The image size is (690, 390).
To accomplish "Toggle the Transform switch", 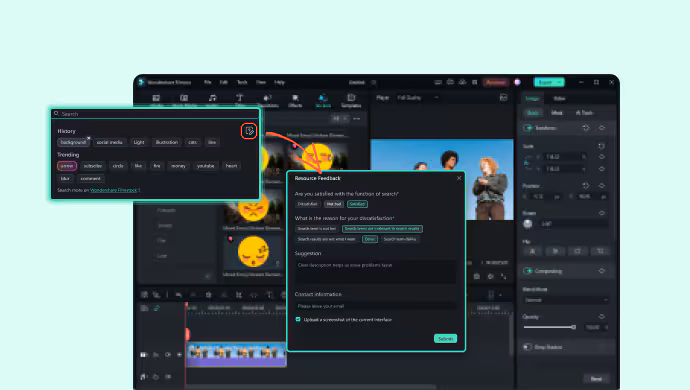I will 527,128.
